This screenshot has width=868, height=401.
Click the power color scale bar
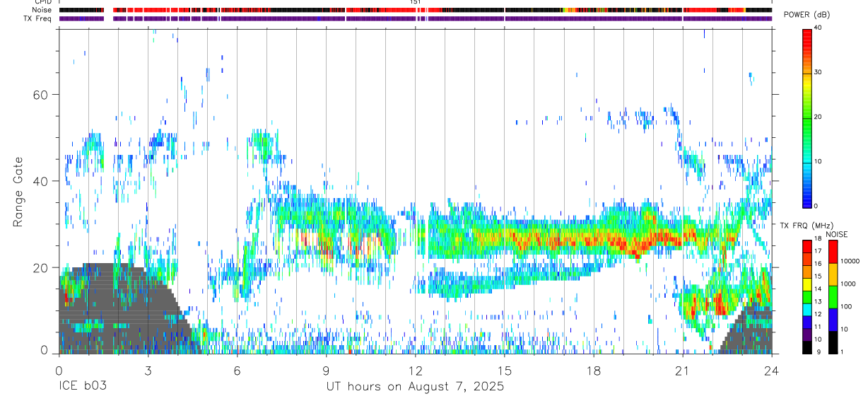coord(807,117)
